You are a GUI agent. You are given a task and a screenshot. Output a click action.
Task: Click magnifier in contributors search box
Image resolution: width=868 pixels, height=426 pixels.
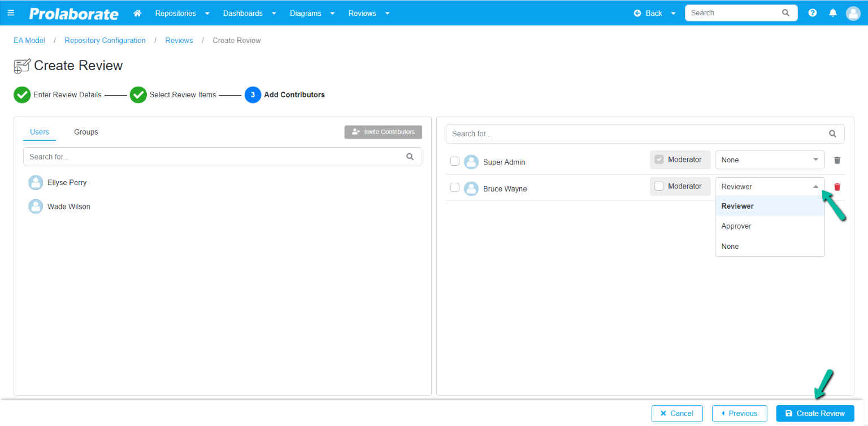[x=832, y=134]
